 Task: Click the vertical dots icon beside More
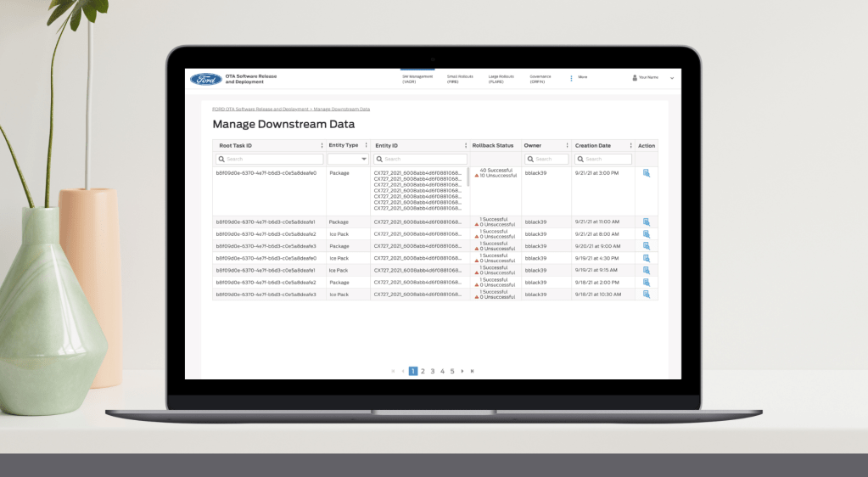point(571,78)
